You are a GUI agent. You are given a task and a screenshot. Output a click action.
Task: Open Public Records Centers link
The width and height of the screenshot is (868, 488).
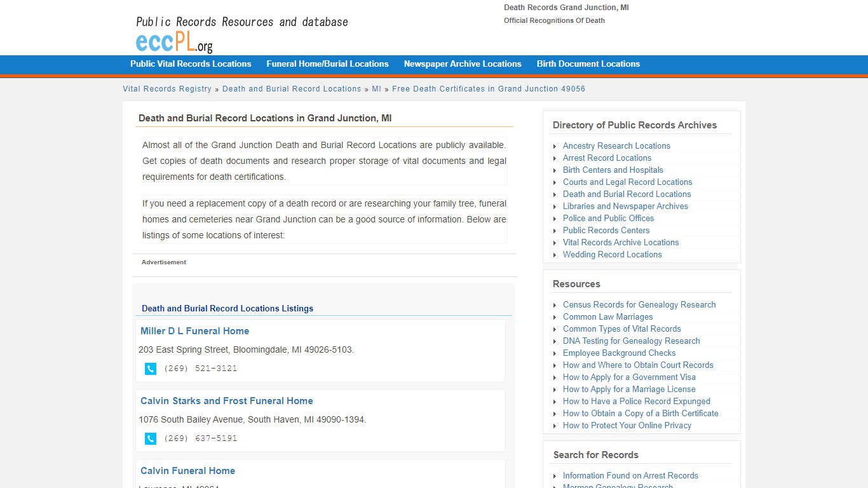(606, 230)
